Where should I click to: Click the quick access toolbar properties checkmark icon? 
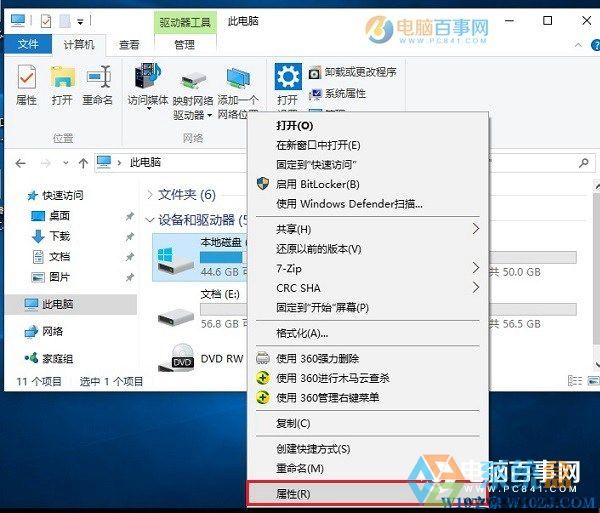(x=46, y=21)
